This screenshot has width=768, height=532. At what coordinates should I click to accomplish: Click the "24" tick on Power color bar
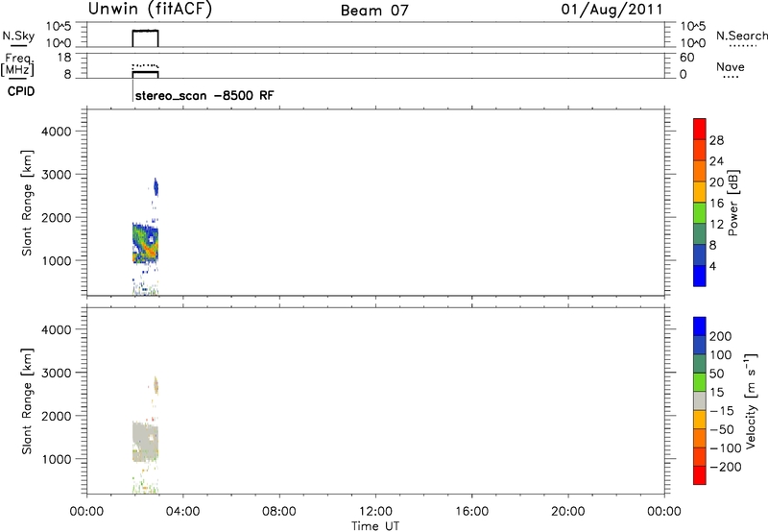point(716,161)
